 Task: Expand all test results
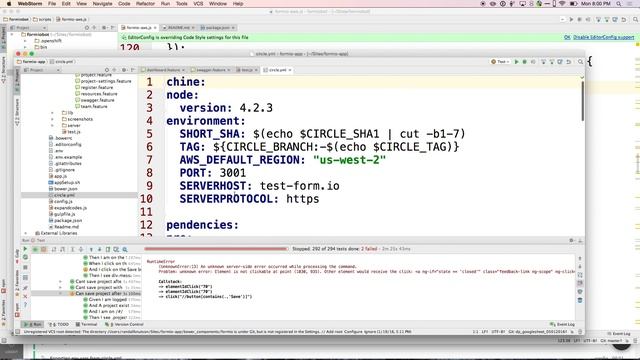pyautogui.click(x=73, y=249)
